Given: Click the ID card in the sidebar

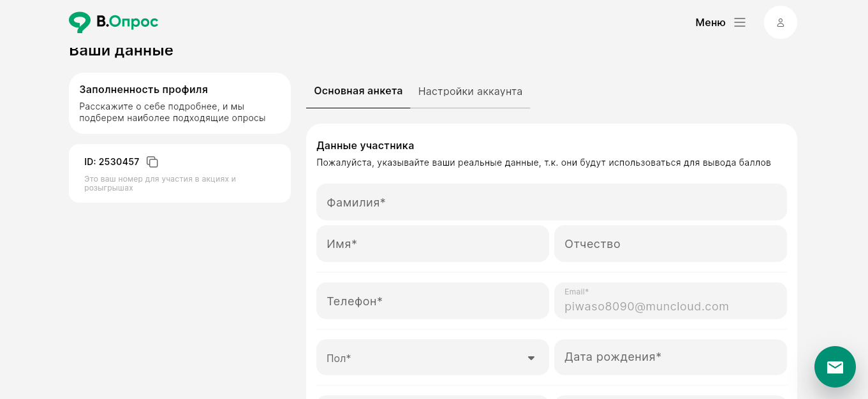Looking at the screenshot, I should [x=179, y=173].
